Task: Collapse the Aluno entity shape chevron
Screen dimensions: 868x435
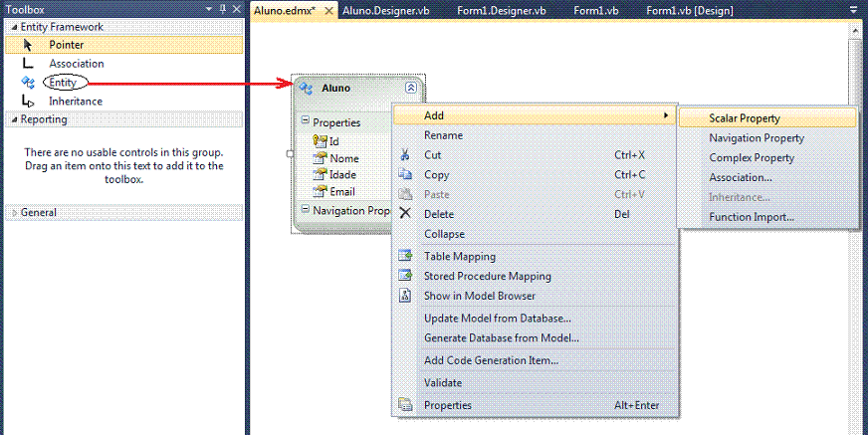Action: pos(410,88)
